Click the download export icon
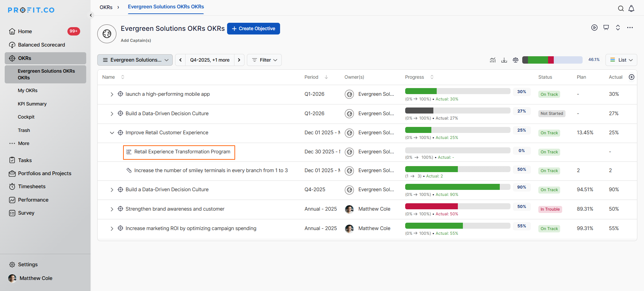The width and height of the screenshot is (644, 291). 504,60
